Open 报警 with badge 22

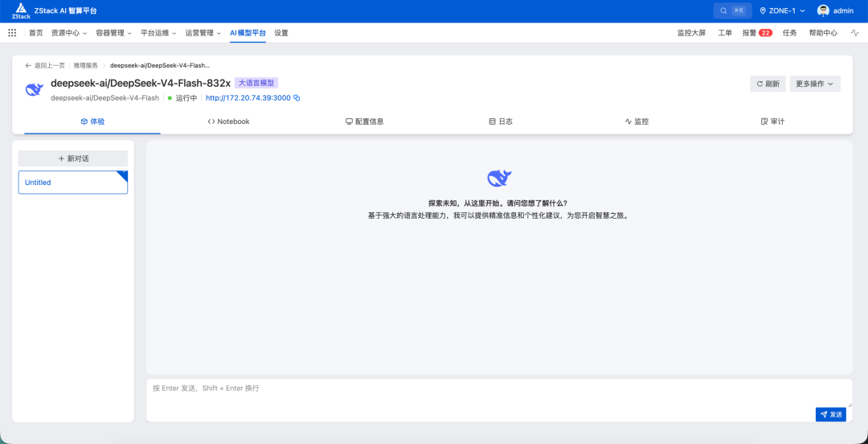[757, 33]
